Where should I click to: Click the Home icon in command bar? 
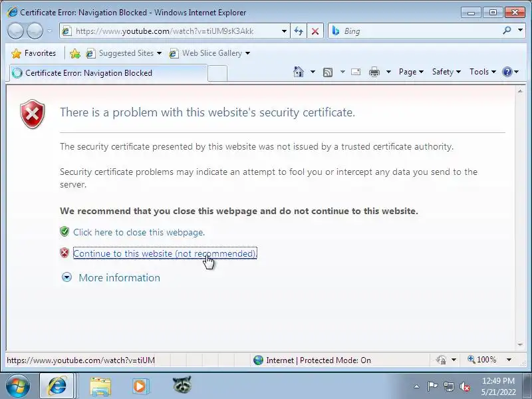pyautogui.click(x=299, y=72)
